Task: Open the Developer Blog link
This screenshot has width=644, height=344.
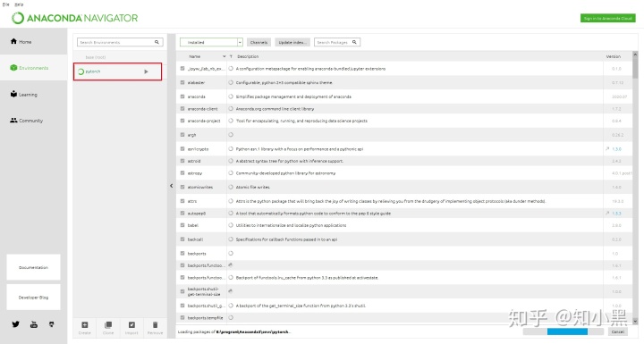Action: coord(33,298)
